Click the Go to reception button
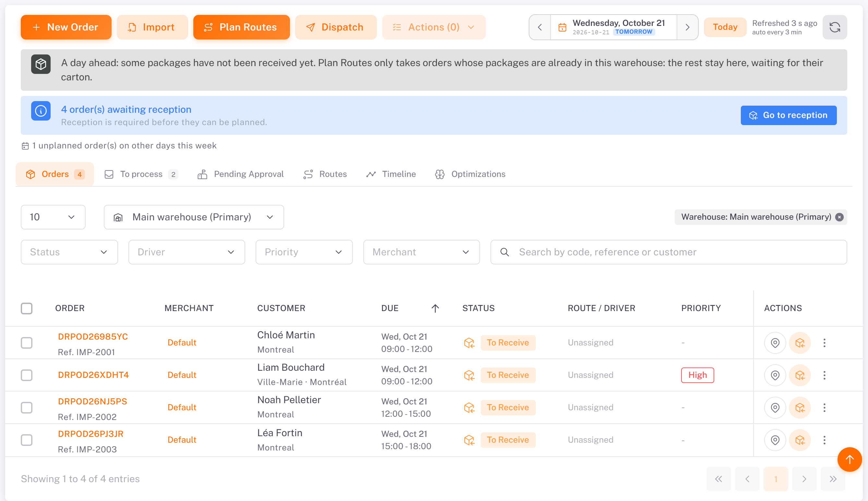This screenshot has height=501, width=868. click(789, 115)
